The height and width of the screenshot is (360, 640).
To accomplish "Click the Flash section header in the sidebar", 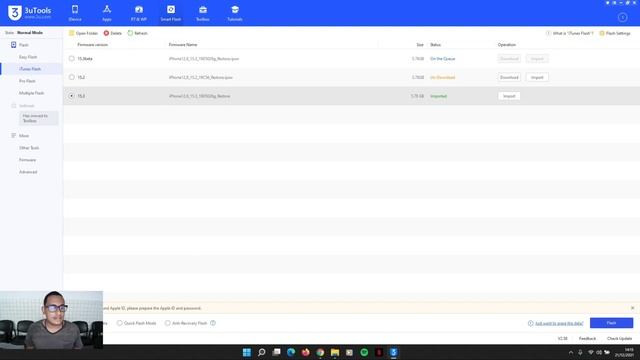I will click(23, 45).
